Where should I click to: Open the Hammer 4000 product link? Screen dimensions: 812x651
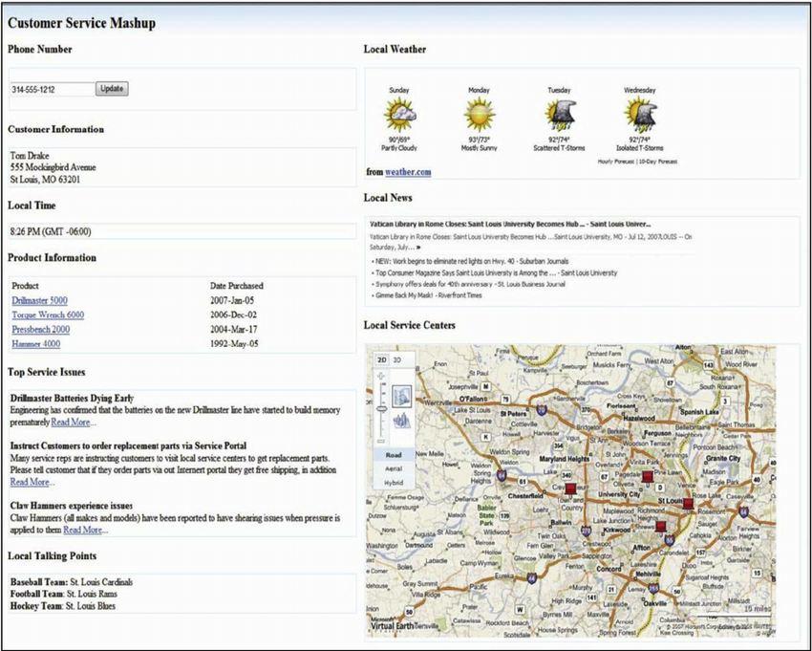pos(35,344)
